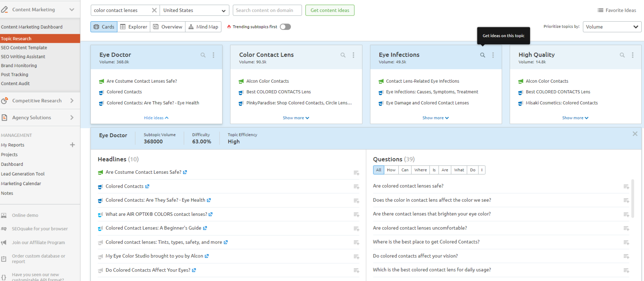Screen dimensions: 644x281
Task: Open Prioritize topics by Volume dropdown
Action: (612, 27)
